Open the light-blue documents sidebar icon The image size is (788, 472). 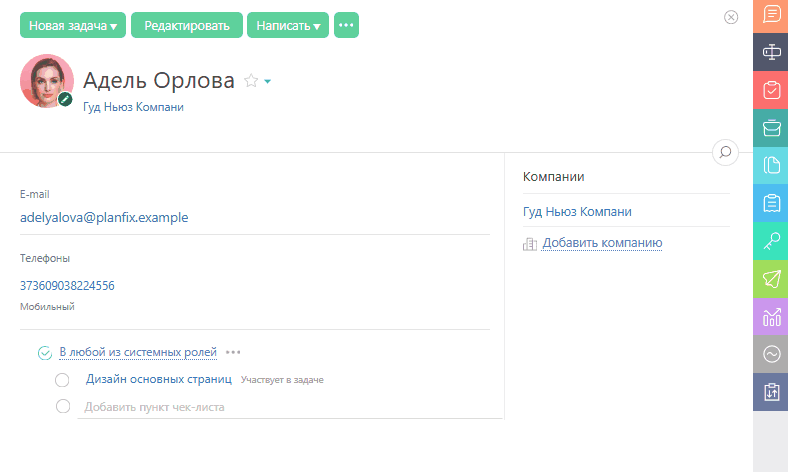click(x=770, y=165)
